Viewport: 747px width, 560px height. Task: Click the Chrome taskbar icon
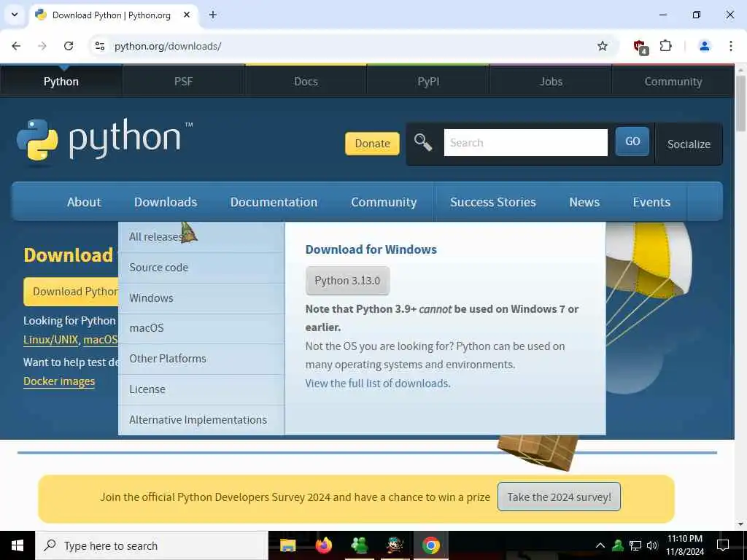(430, 545)
